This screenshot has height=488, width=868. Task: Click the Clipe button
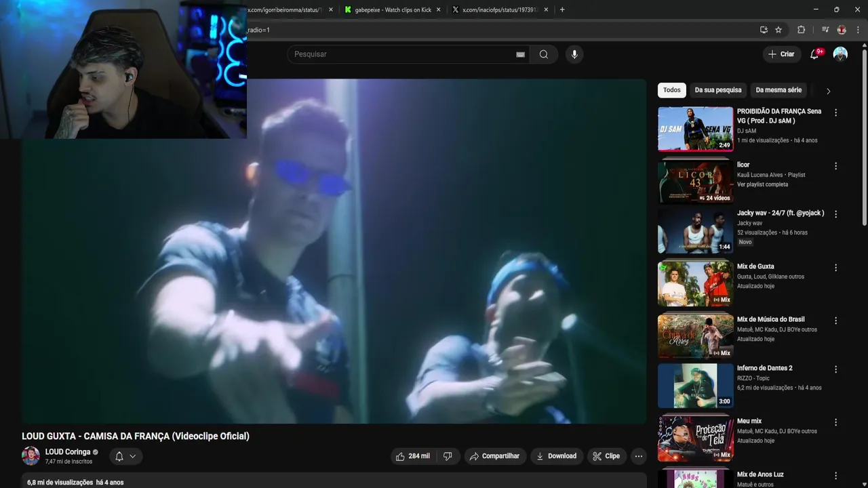pos(606,456)
